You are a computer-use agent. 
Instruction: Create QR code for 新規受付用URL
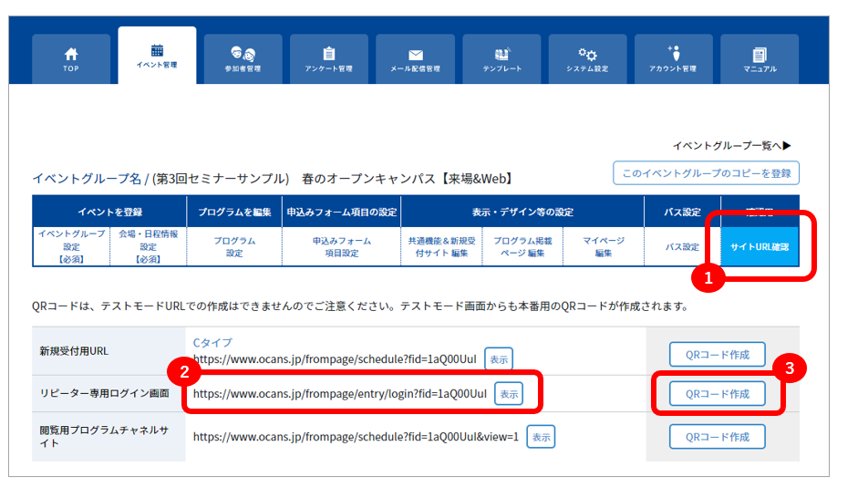(x=718, y=355)
